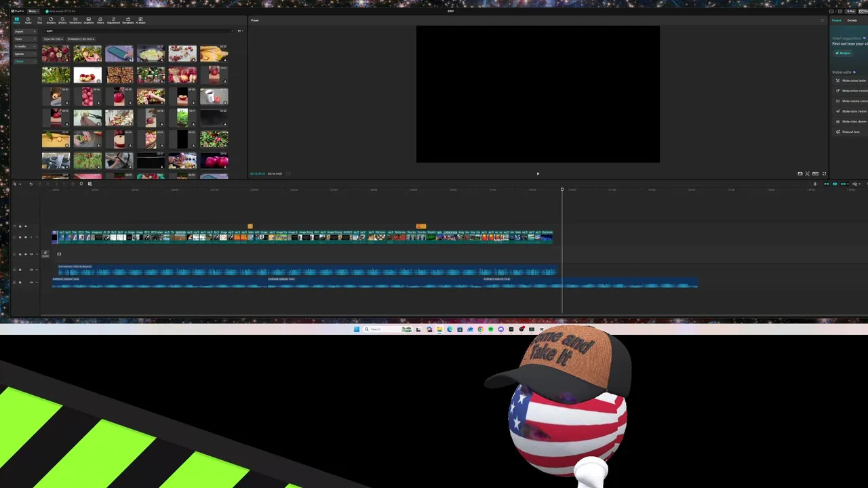Click Make colors better

tap(852, 81)
